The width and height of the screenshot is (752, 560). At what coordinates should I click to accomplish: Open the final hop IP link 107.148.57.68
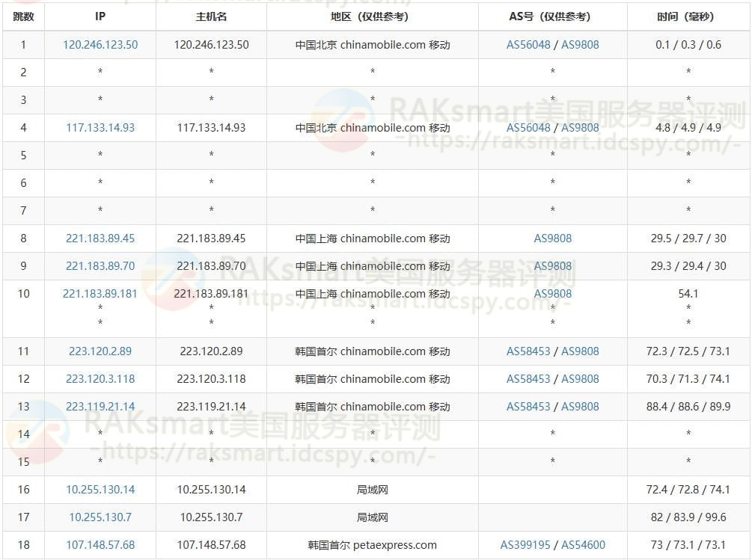(x=100, y=545)
